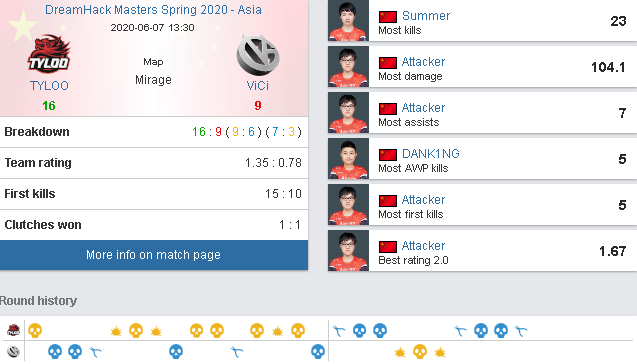The width and height of the screenshot is (637, 364).
Task: Open Summer player profile link
Action: point(426,16)
